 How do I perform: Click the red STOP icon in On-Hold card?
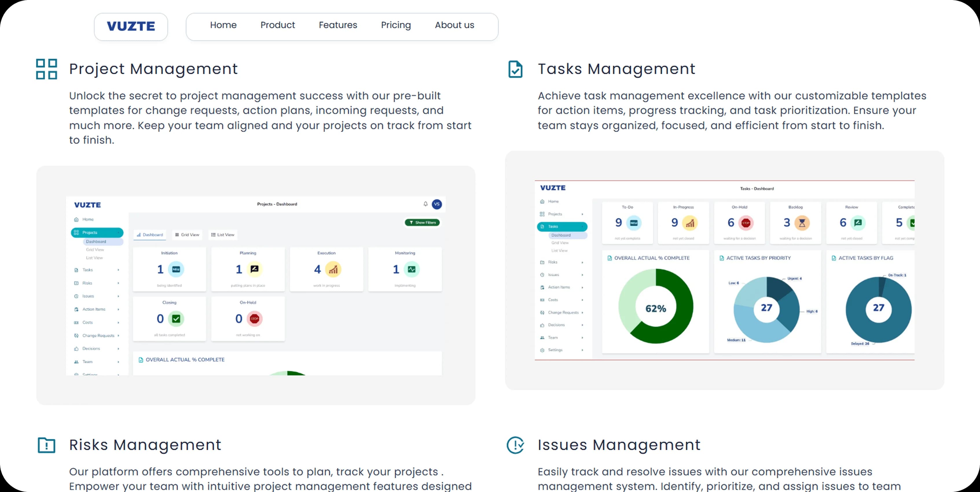point(254,318)
